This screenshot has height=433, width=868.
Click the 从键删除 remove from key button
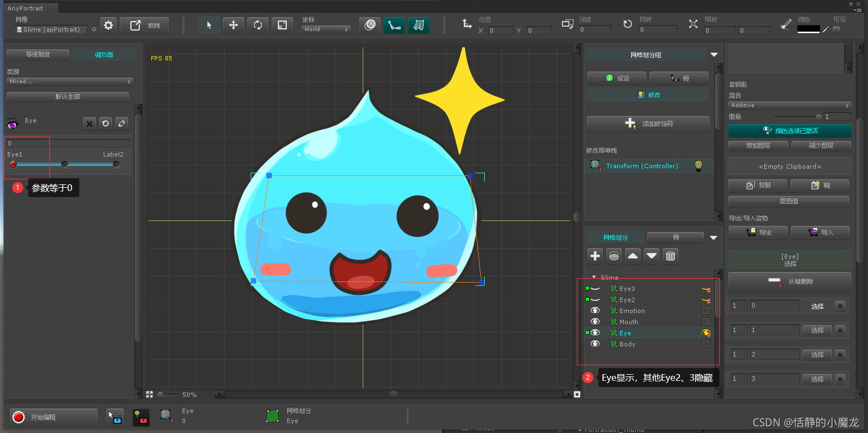790,281
